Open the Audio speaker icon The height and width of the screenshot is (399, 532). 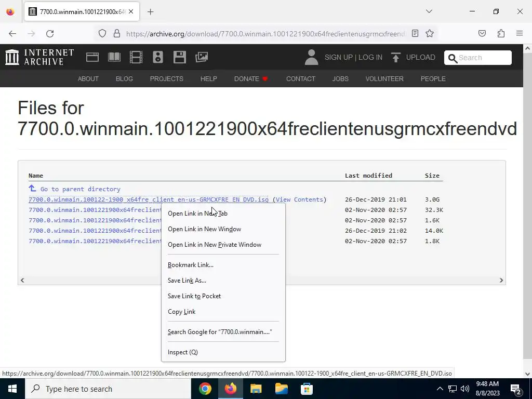(158, 57)
